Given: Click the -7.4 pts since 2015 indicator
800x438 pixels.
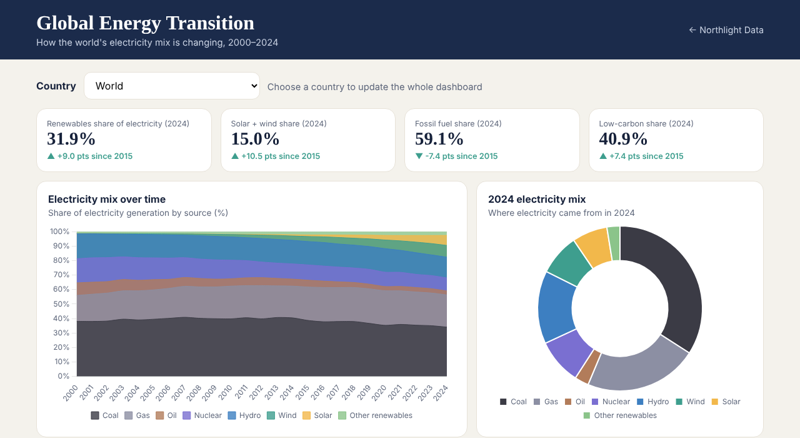Looking at the screenshot, I should 456,156.
